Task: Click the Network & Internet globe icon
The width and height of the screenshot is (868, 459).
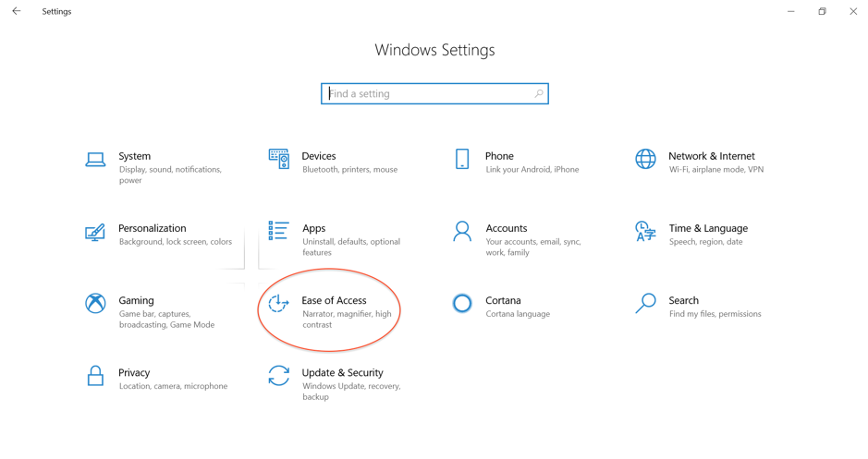Action: [x=645, y=159]
